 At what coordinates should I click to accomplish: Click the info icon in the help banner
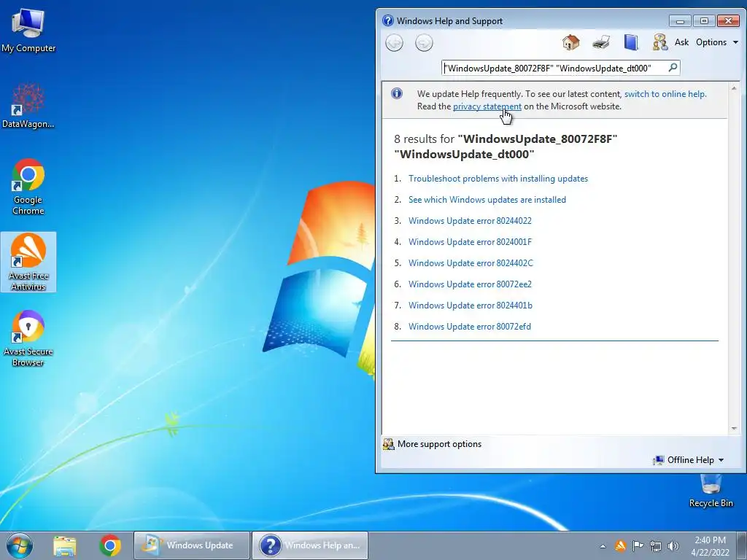pos(396,93)
